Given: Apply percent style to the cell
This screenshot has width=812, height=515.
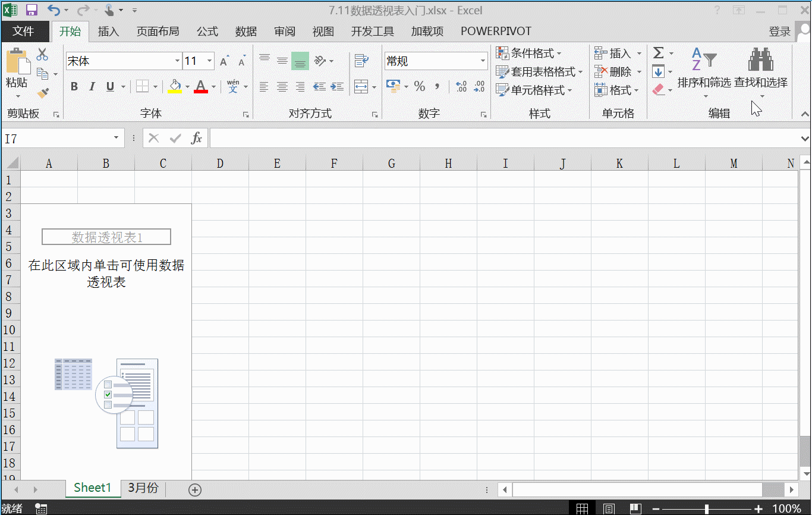Looking at the screenshot, I should (419, 86).
